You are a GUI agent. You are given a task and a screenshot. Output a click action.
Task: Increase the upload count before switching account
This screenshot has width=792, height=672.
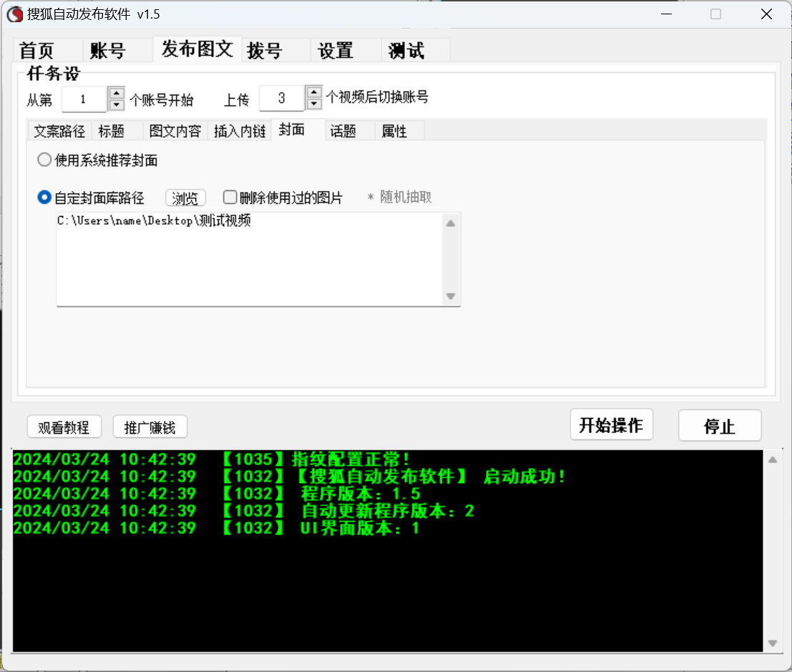[x=314, y=92]
